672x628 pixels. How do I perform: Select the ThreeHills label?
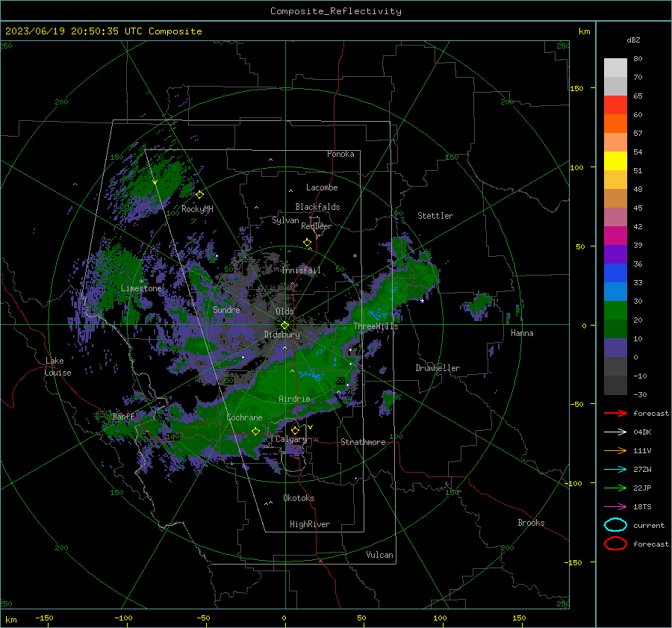tap(376, 326)
